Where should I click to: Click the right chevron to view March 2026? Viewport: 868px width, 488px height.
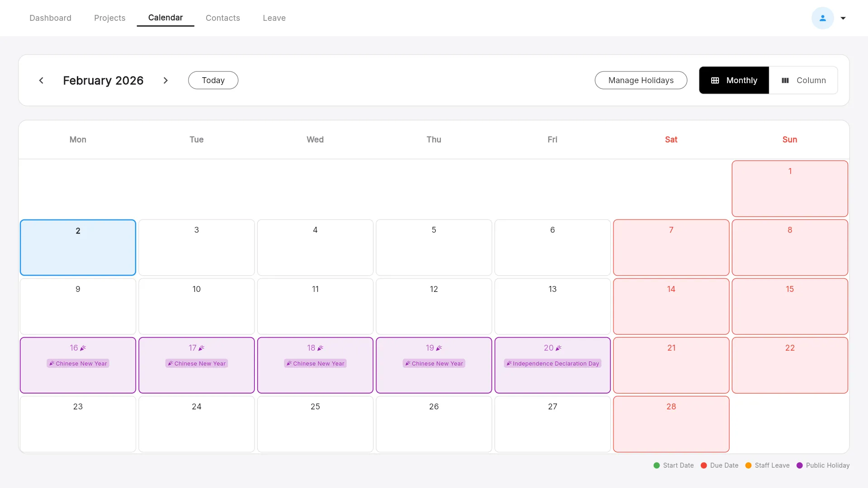(165, 80)
